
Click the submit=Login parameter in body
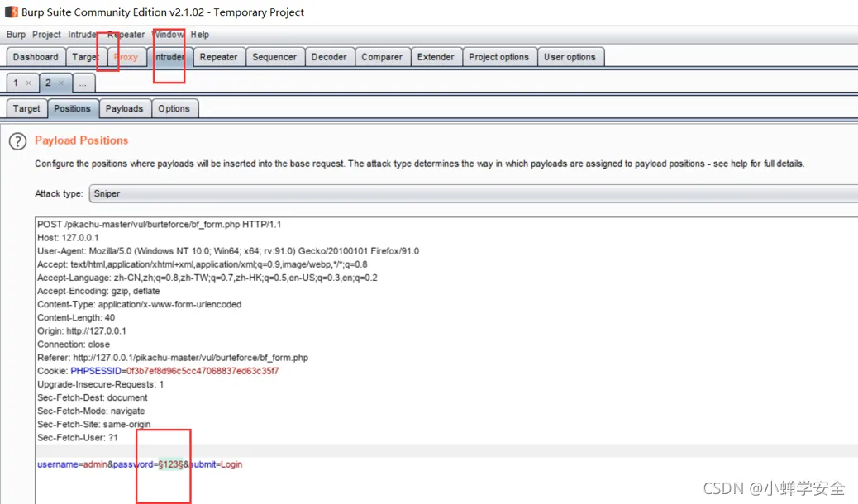click(x=216, y=464)
